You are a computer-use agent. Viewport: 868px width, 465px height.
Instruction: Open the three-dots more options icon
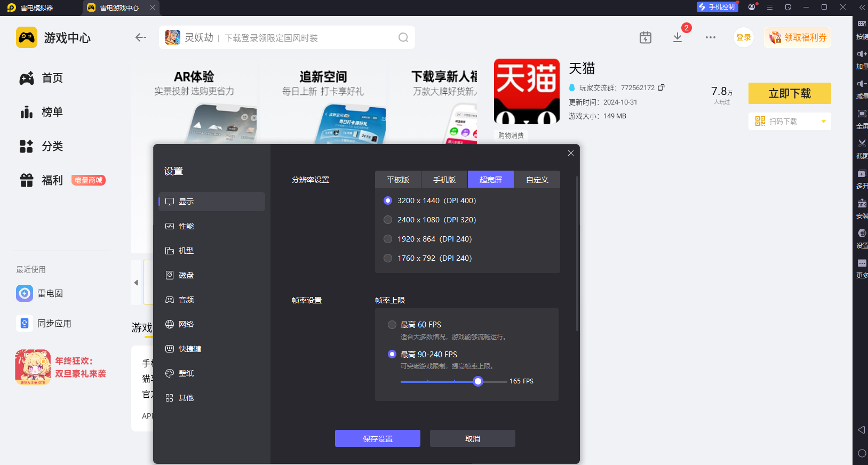tap(711, 37)
